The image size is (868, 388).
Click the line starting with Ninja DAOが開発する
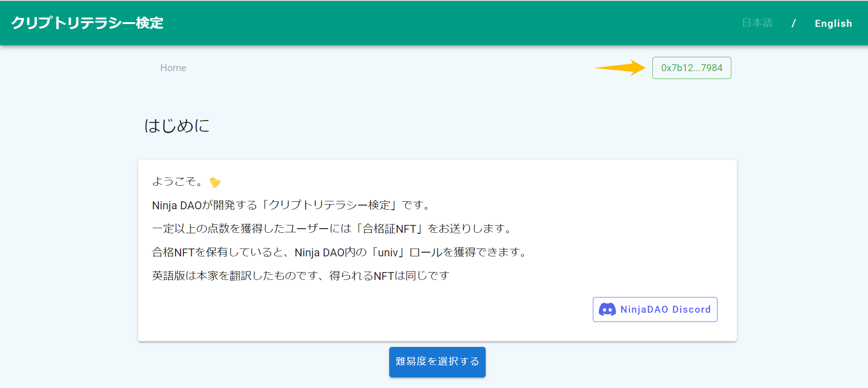291,205
